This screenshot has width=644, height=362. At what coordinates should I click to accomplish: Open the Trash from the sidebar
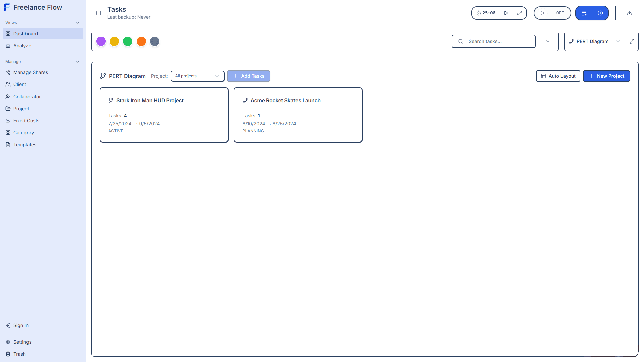point(43,354)
